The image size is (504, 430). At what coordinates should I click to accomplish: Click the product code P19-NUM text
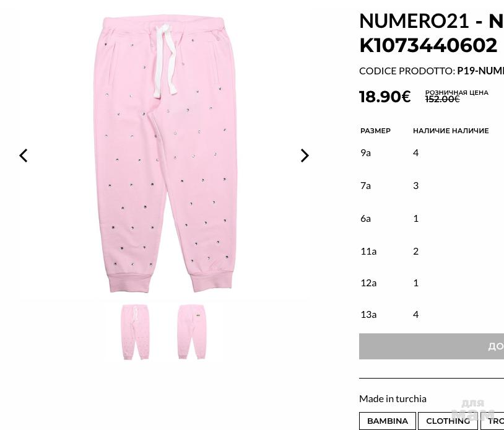[480, 71]
